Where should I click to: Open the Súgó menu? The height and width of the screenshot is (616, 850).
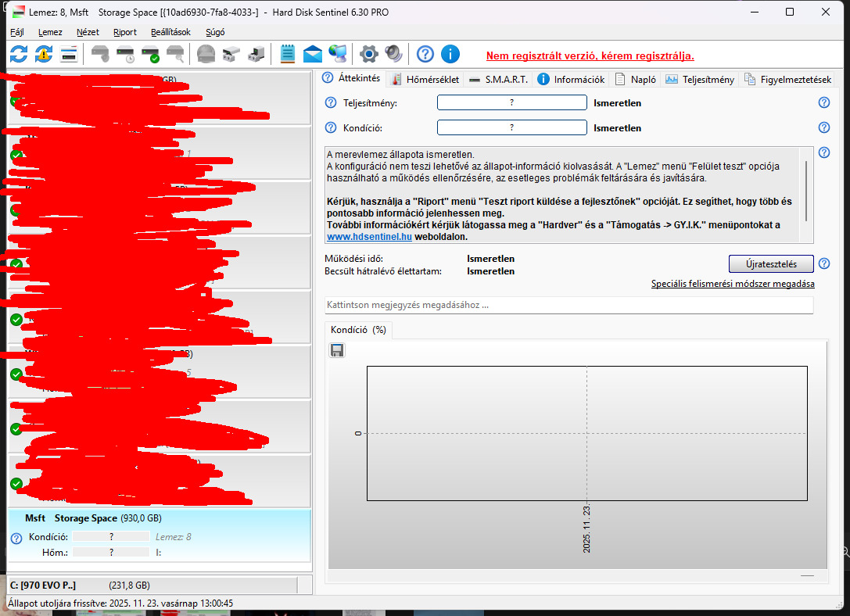(x=215, y=32)
